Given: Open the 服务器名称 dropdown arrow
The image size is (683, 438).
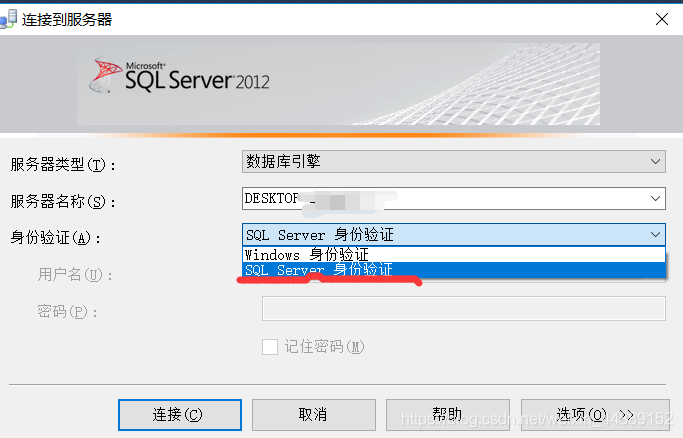Looking at the screenshot, I should point(655,198).
